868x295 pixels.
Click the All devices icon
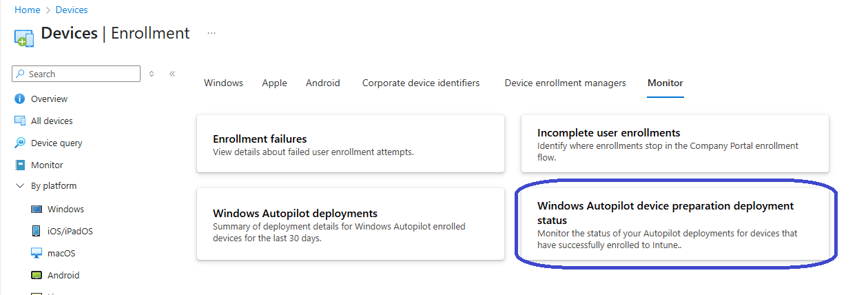click(20, 121)
